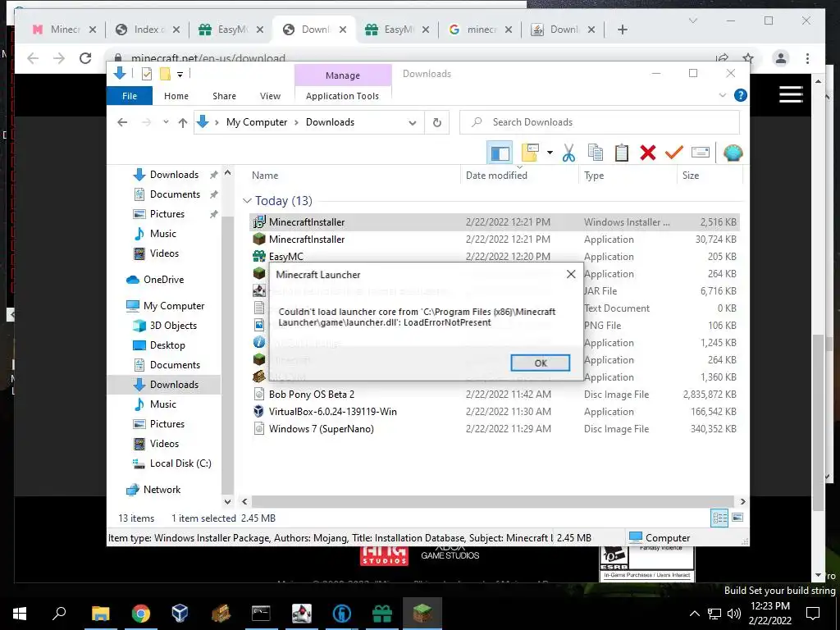Reload the page in Chrome

pos(85,58)
